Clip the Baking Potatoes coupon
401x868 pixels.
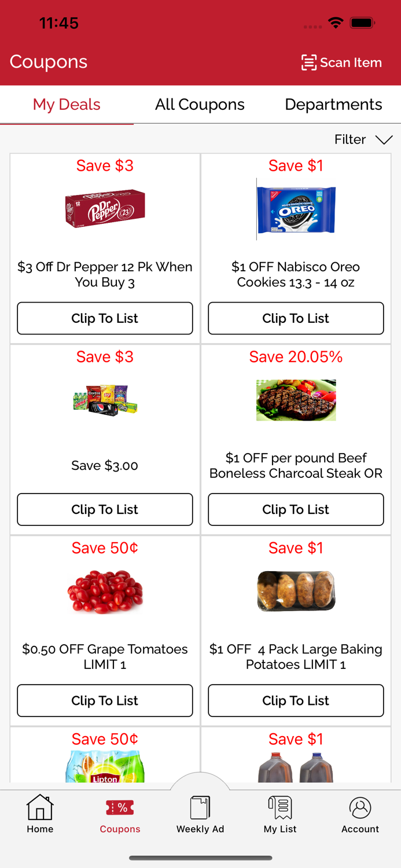pyautogui.click(x=296, y=701)
